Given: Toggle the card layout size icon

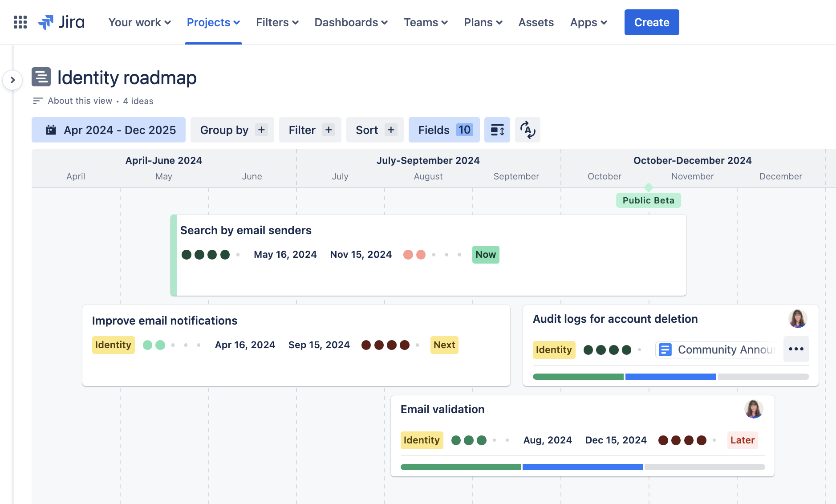Looking at the screenshot, I should [x=497, y=130].
